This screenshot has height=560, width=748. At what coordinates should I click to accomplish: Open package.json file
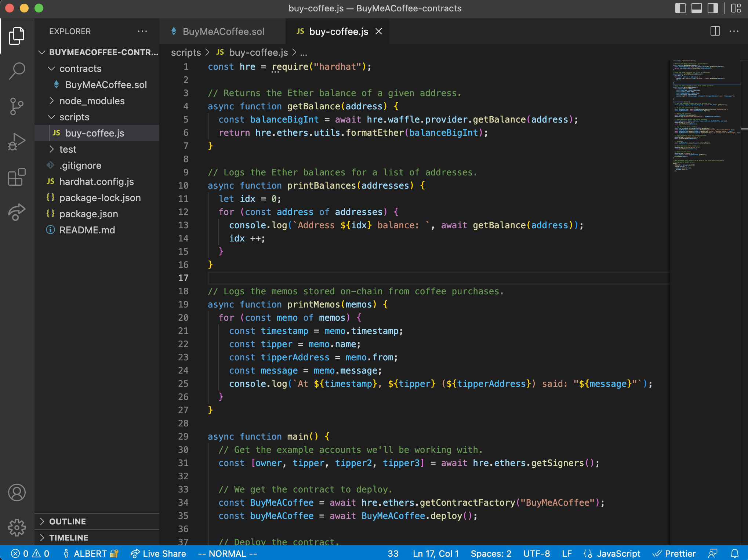(x=97, y=214)
